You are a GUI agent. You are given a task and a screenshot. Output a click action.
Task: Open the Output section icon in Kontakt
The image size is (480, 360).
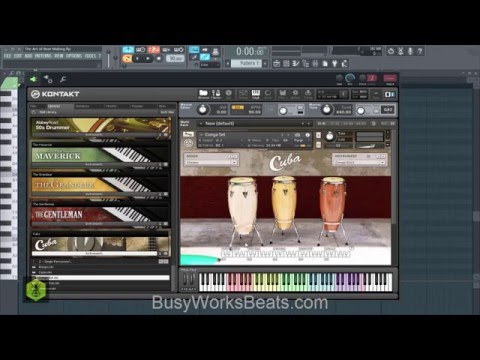pos(243,94)
